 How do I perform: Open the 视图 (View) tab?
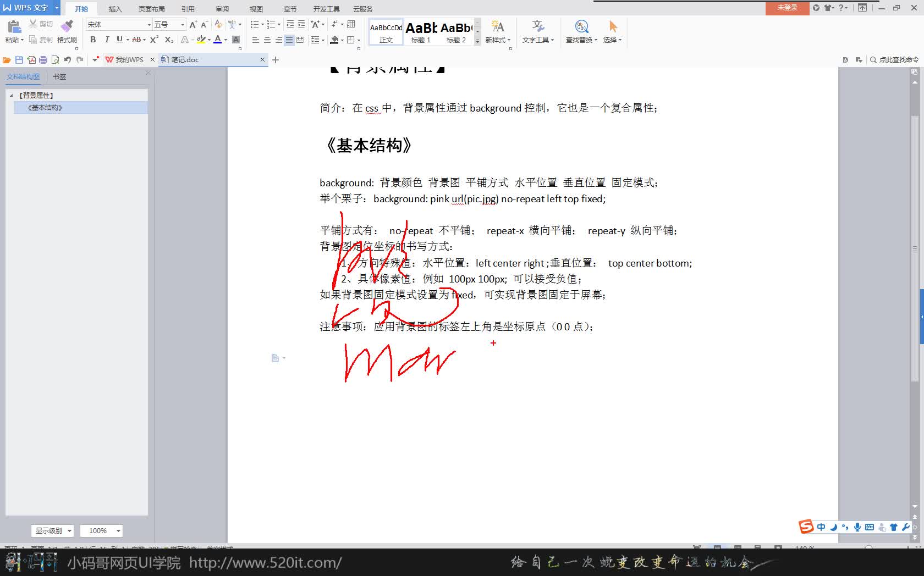pyautogui.click(x=256, y=9)
